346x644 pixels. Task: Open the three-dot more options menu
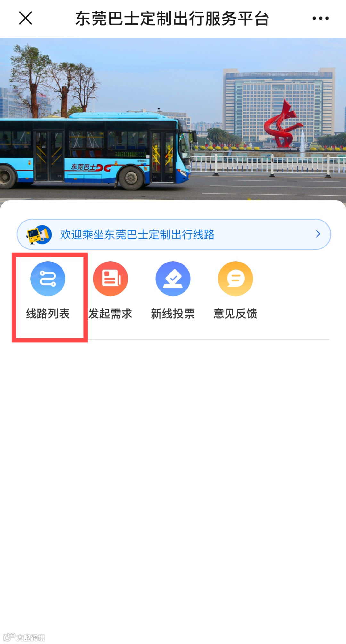(x=321, y=18)
